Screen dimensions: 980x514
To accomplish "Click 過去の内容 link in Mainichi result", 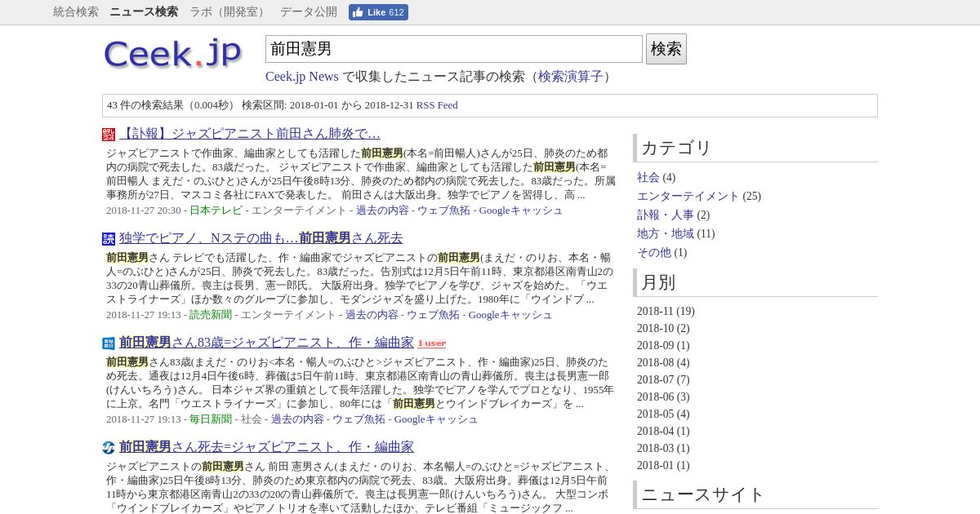I will pyautogui.click(x=297, y=419).
